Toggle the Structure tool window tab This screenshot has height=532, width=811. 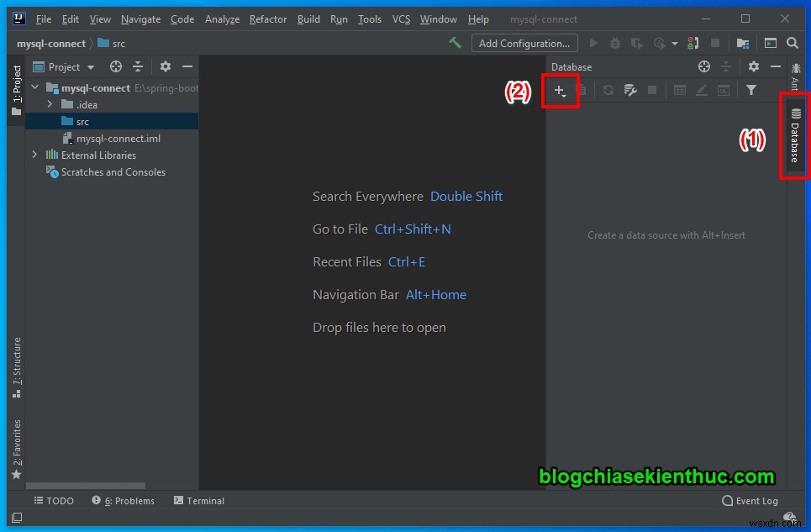17,368
